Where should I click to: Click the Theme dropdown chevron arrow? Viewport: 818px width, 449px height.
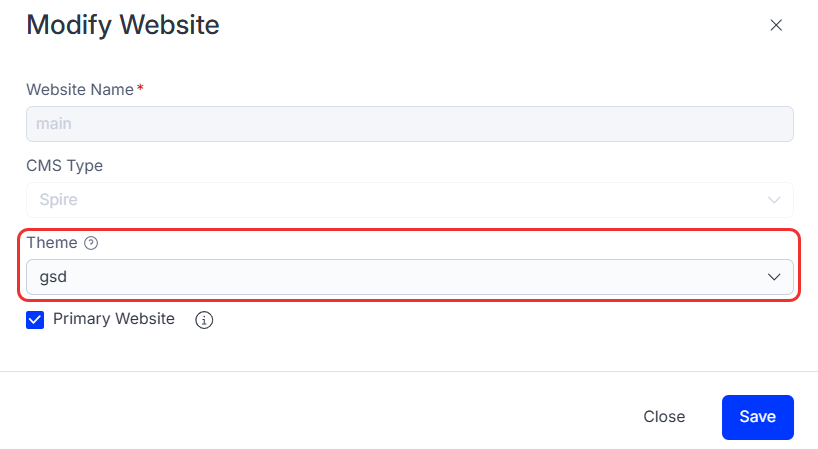click(x=773, y=277)
